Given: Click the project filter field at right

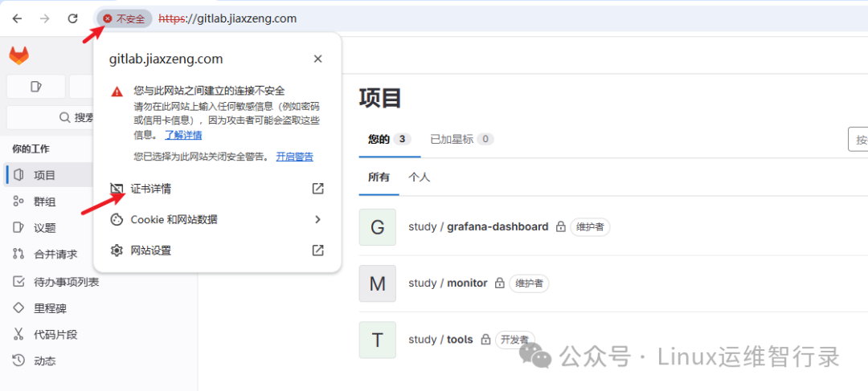Looking at the screenshot, I should [858, 140].
